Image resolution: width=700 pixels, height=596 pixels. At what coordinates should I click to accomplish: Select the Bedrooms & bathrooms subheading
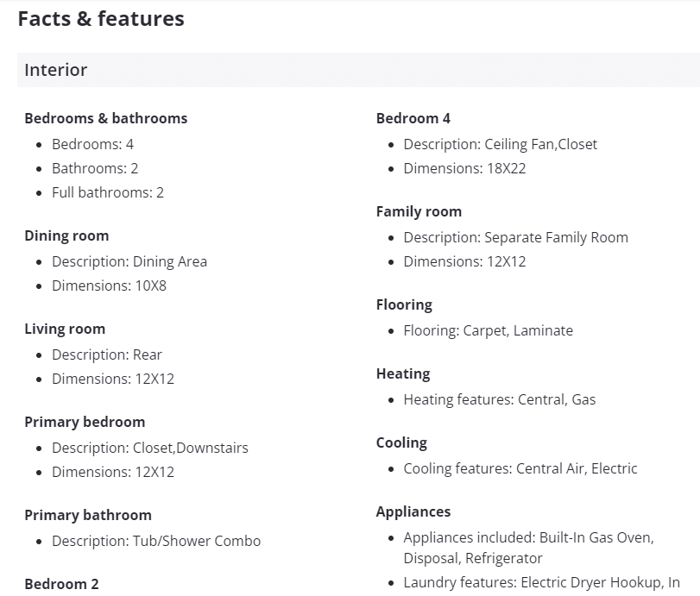(x=105, y=118)
